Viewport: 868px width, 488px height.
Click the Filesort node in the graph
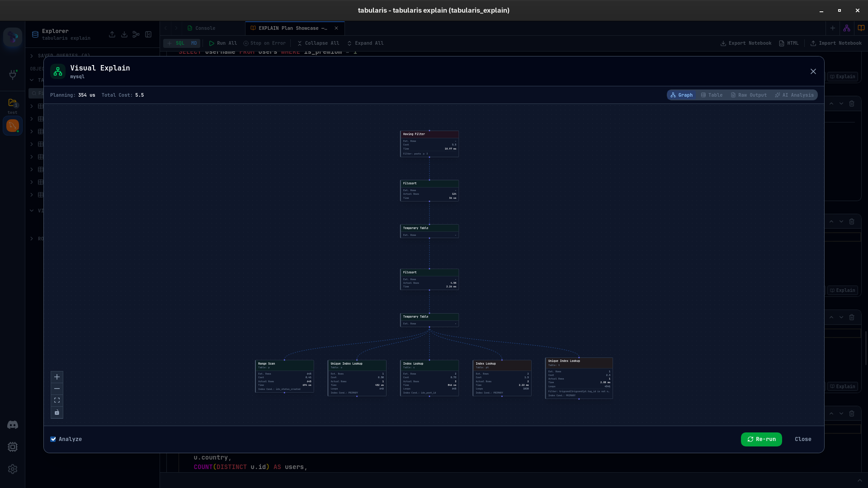[x=429, y=190]
